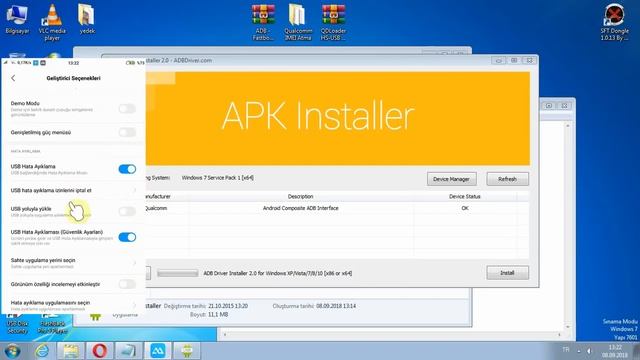The height and width of the screenshot is (360, 640).
Task: Open the Qualcomm IMEI Atma folder
Action: click(298, 22)
